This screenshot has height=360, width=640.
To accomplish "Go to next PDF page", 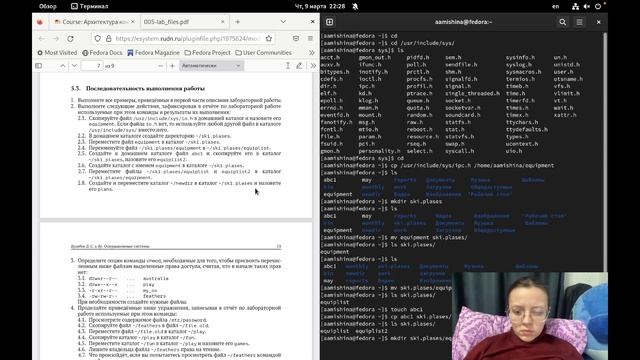I will pos(74,66).
